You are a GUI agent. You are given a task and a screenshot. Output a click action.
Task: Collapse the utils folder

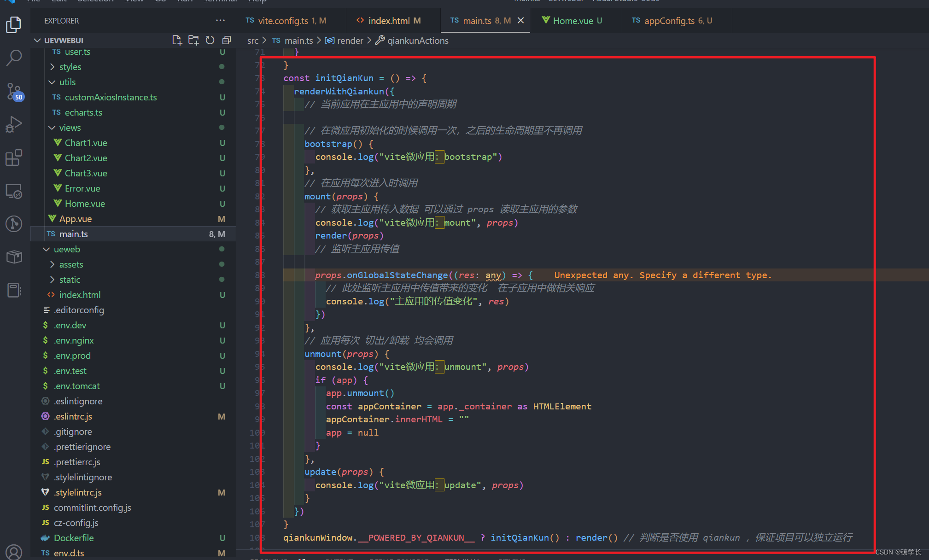(x=134, y=82)
